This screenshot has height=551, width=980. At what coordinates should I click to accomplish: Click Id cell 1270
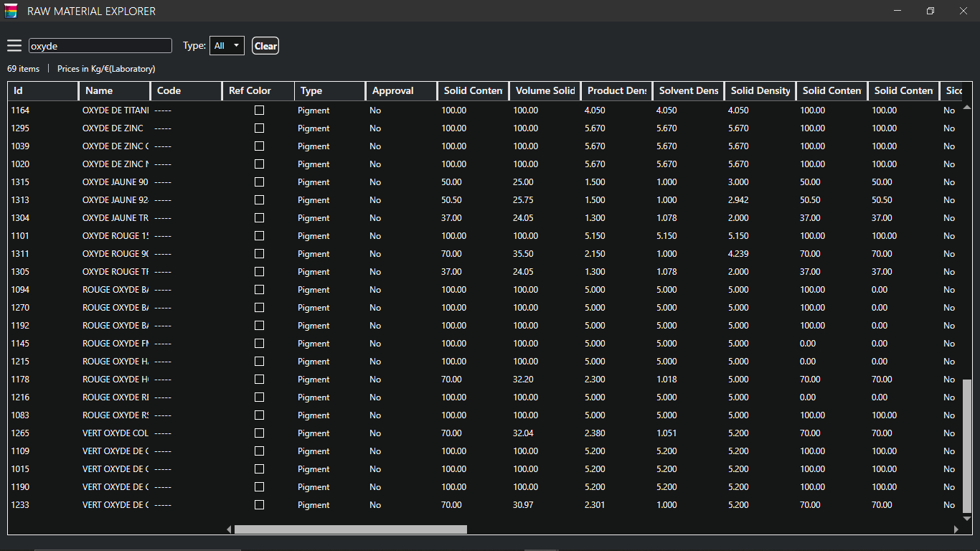coord(20,308)
